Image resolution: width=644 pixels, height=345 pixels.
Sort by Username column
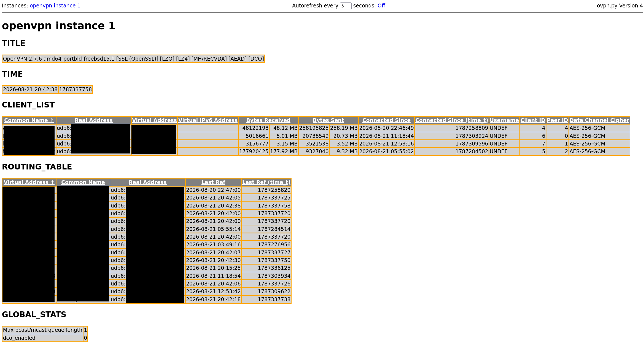pyautogui.click(x=504, y=120)
